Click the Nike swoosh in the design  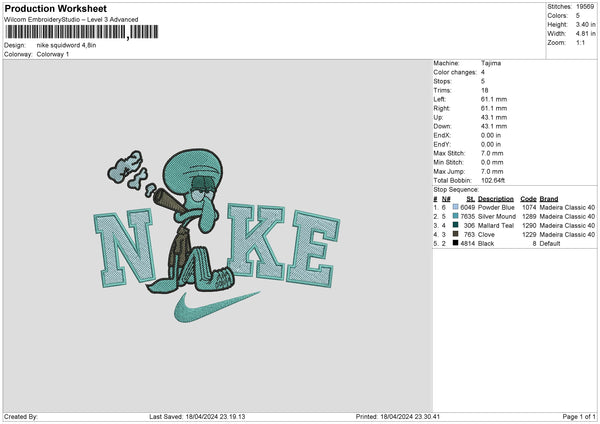tap(217, 307)
